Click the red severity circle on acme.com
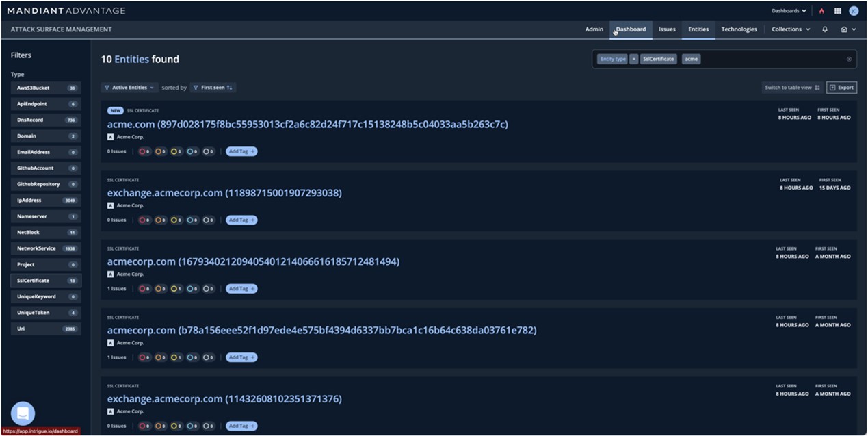Viewport: 868px width, 436px height. 144,151
